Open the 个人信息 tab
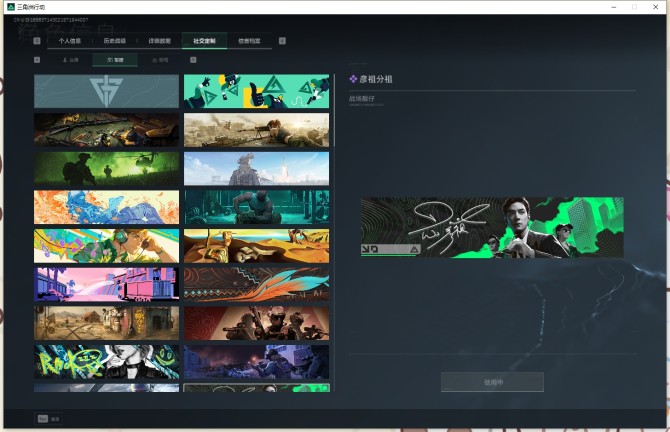Viewport: 670px width, 432px height. pos(70,41)
